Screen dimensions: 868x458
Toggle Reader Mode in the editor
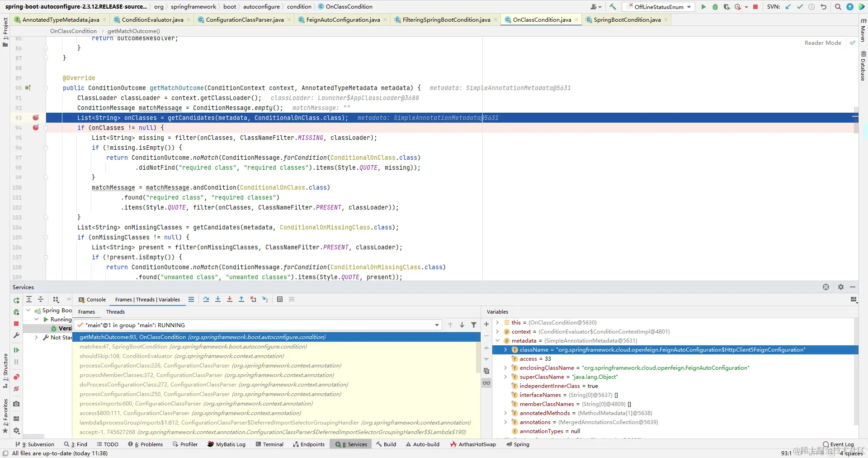click(823, 43)
